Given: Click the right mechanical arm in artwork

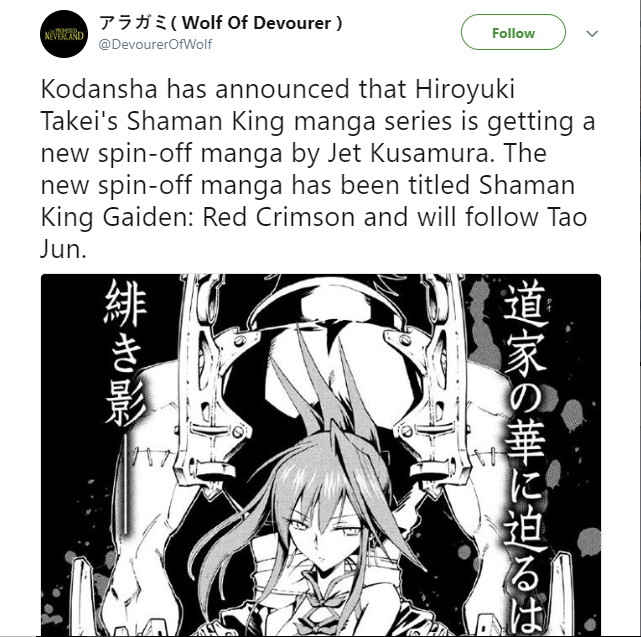Looking at the screenshot, I should (x=433, y=386).
